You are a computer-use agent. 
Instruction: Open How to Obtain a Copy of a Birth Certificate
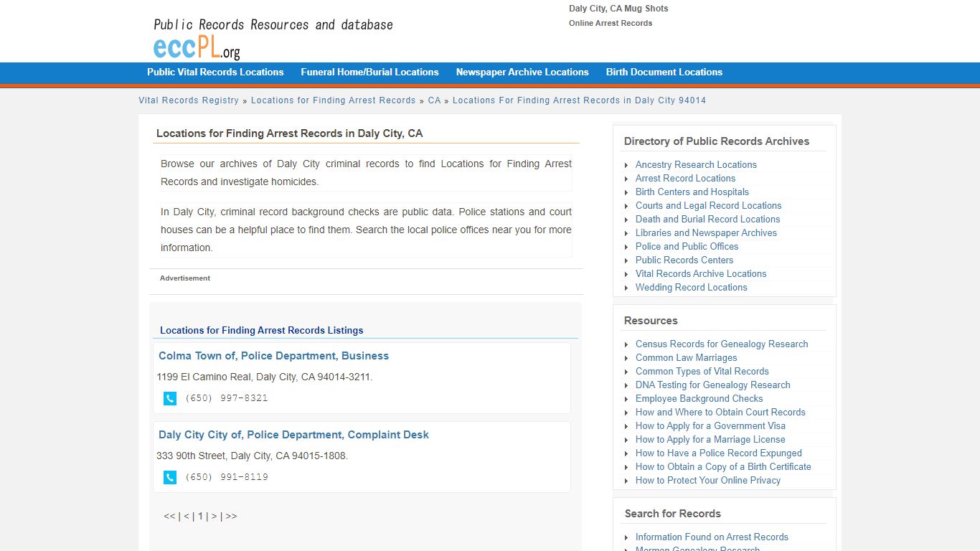coord(723,466)
